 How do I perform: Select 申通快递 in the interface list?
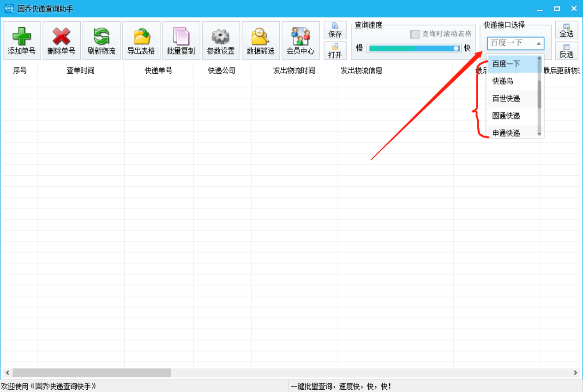coord(506,133)
